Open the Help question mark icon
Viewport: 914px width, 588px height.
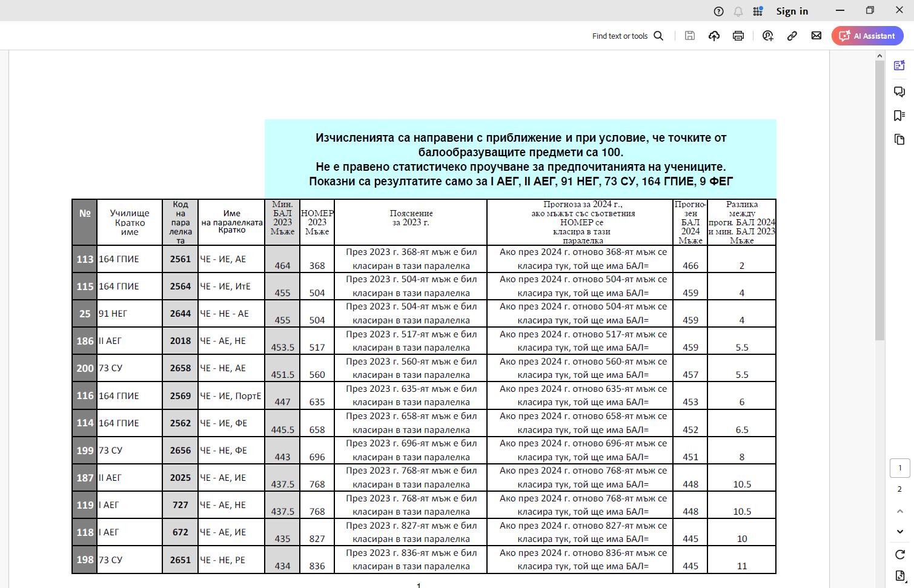coord(718,12)
